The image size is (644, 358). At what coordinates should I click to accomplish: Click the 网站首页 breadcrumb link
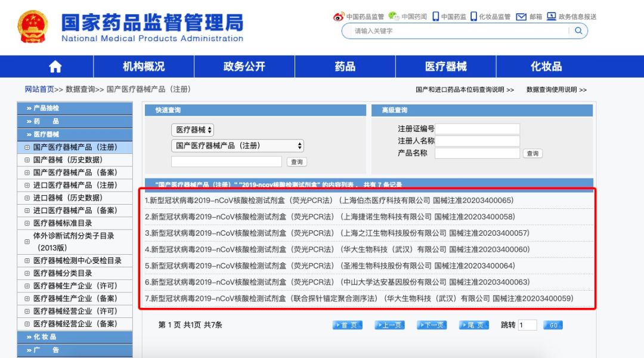pyautogui.click(x=39, y=89)
